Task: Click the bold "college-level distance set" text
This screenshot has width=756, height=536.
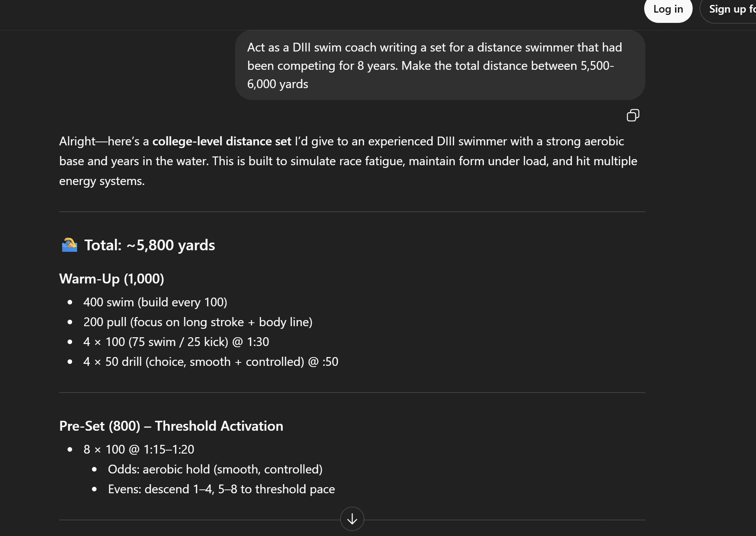Action: pos(222,142)
